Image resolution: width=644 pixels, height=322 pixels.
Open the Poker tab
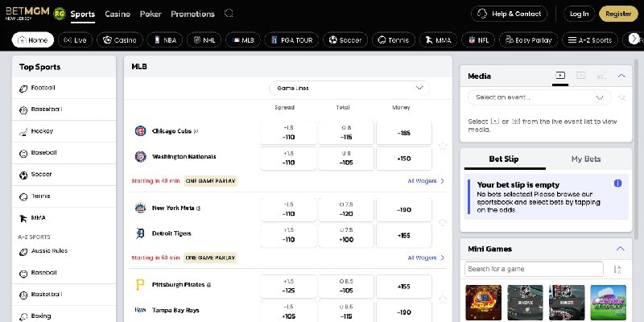click(x=151, y=14)
